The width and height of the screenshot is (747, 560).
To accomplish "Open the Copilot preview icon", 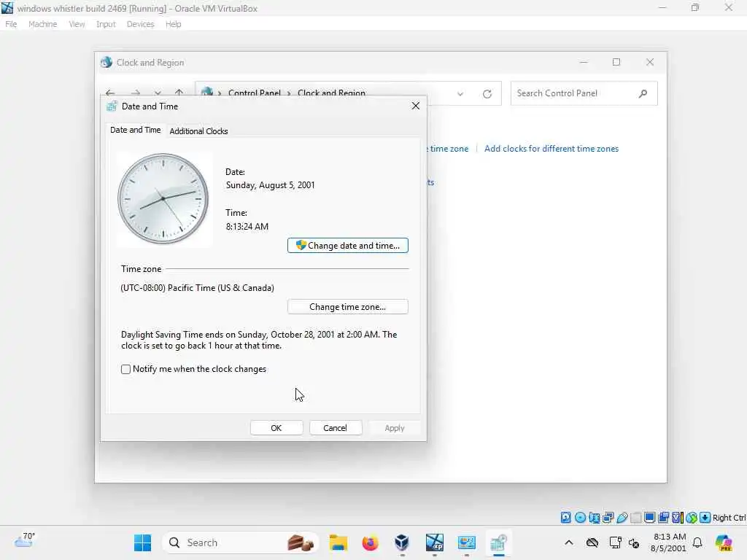I will pyautogui.click(x=724, y=542).
